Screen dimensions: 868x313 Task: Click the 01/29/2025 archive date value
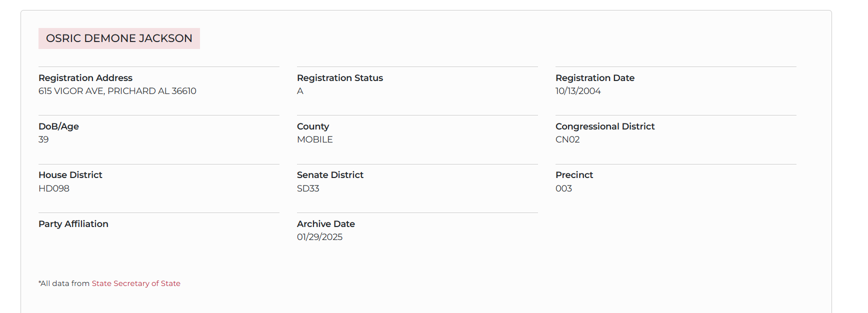[x=319, y=237]
